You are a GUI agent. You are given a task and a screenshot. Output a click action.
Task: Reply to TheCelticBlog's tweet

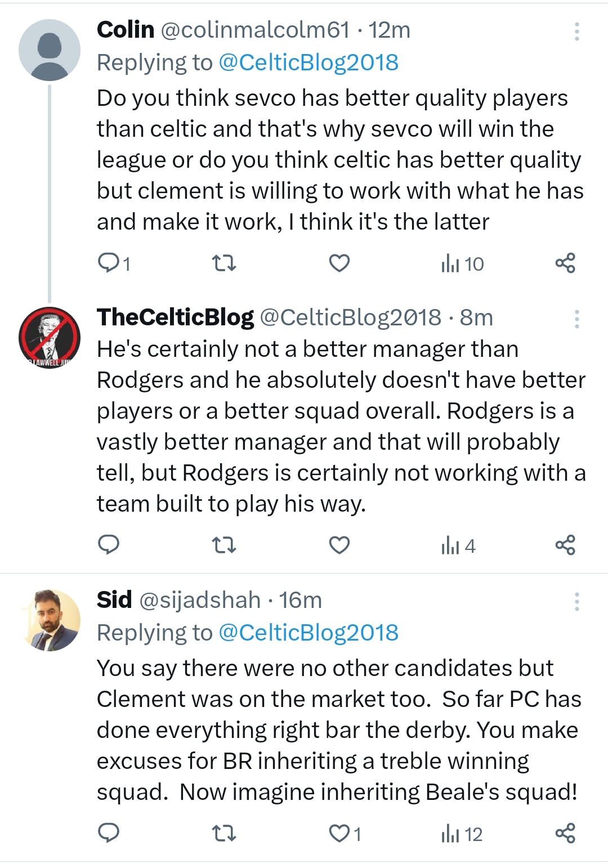click(108, 545)
